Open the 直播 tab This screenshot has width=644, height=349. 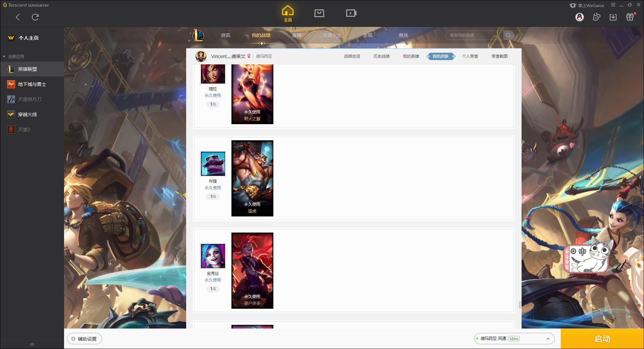(x=297, y=35)
